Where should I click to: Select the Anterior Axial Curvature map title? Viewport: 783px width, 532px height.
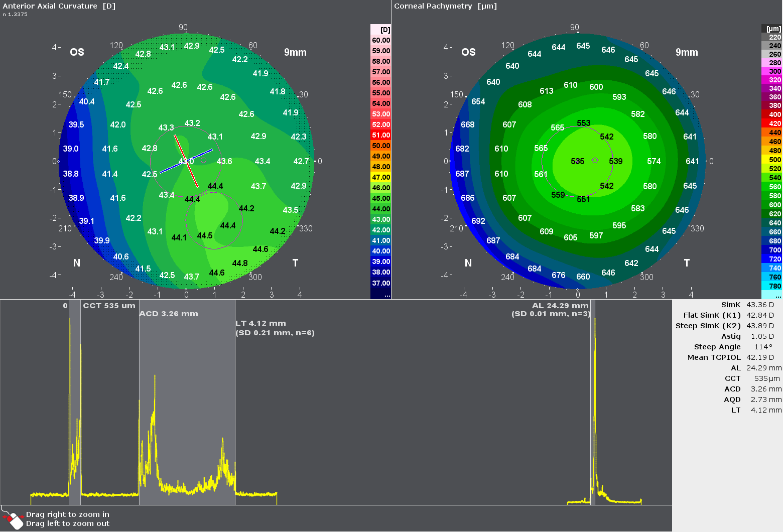(x=57, y=6)
